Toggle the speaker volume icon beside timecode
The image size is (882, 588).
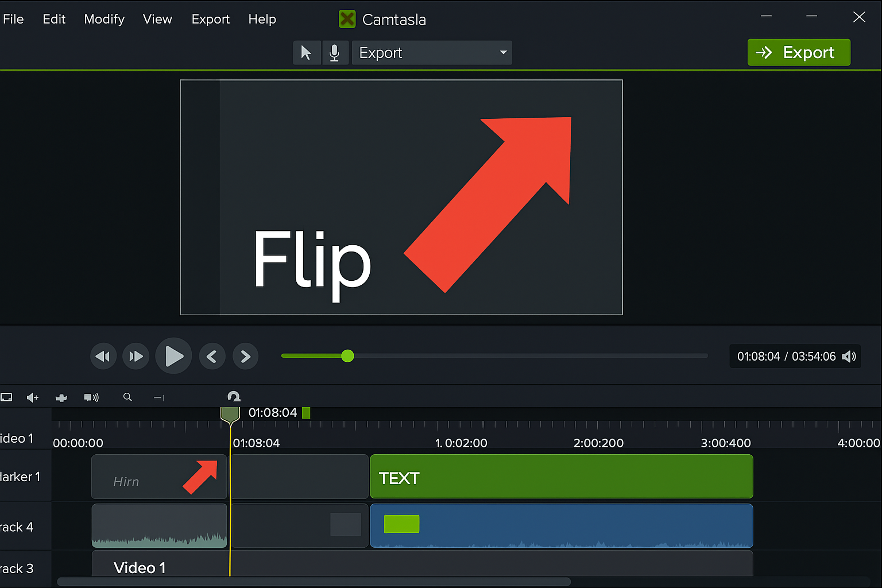(849, 357)
